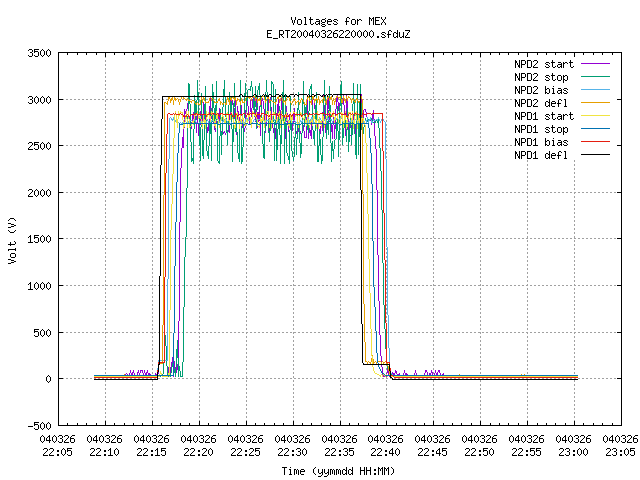This screenshot has width=640, height=480.
Task: Click the 1500 y-axis tick label
Action: tap(40, 239)
